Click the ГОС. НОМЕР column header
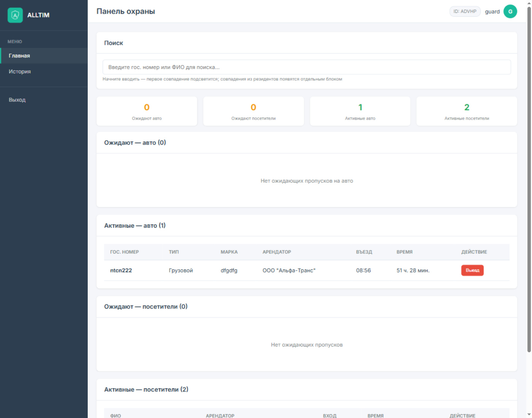Viewport: 532px width, 418px height. coord(125,252)
